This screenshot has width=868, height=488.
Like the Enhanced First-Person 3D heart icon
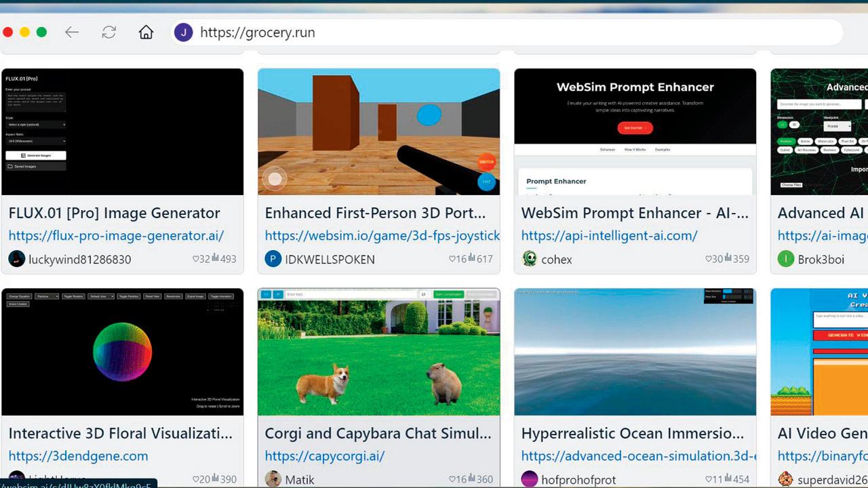pyautogui.click(x=452, y=259)
